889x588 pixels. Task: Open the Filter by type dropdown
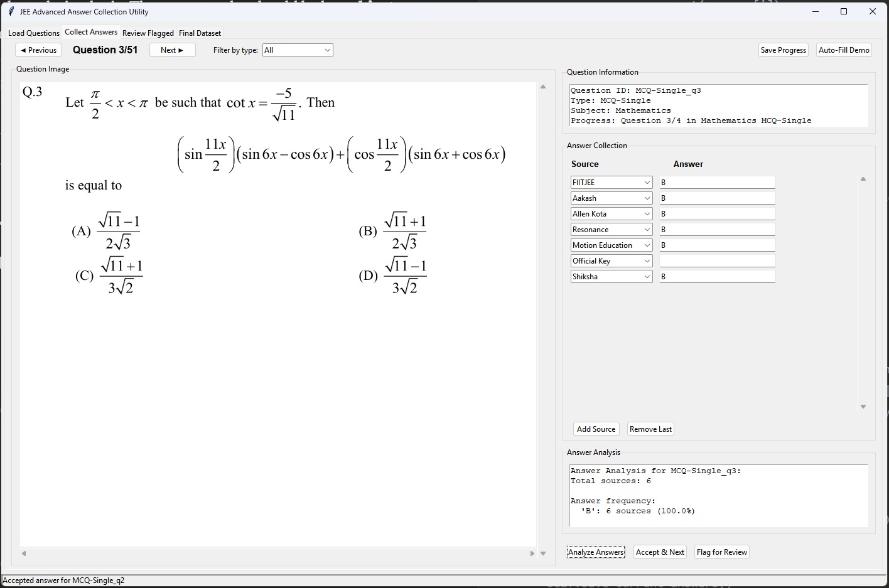point(298,50)
